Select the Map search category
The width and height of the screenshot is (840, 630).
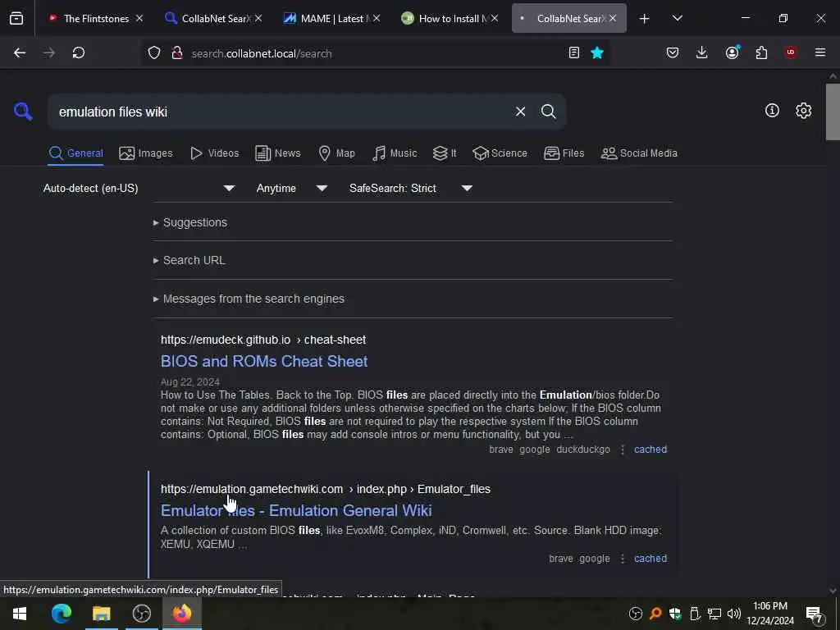click(x=336, y=153)
